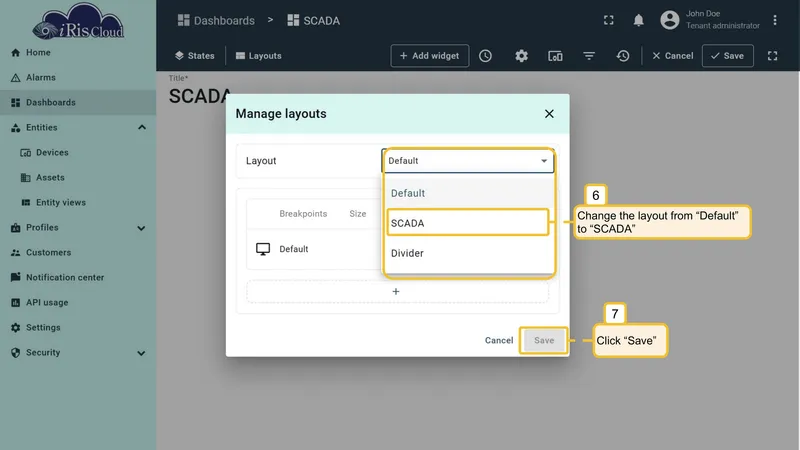The height and width of the screenshot is (450, 800).
Task: Open the time window clock icon
Action: coord(485,56)
